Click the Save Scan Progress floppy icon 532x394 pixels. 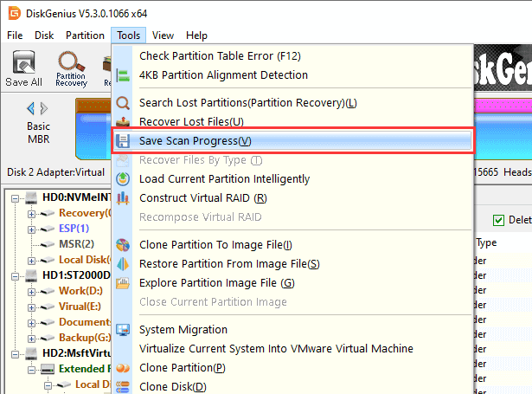point(123,141)
